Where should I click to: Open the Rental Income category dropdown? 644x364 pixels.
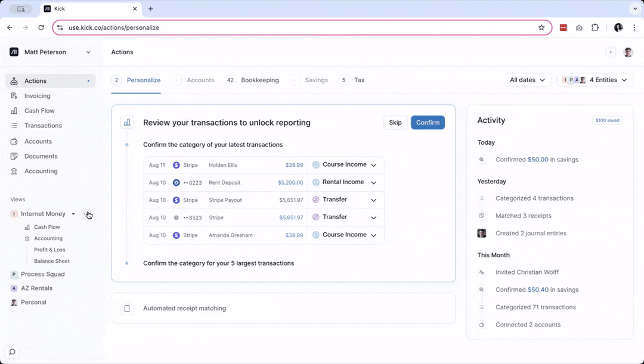click(374, 182)
